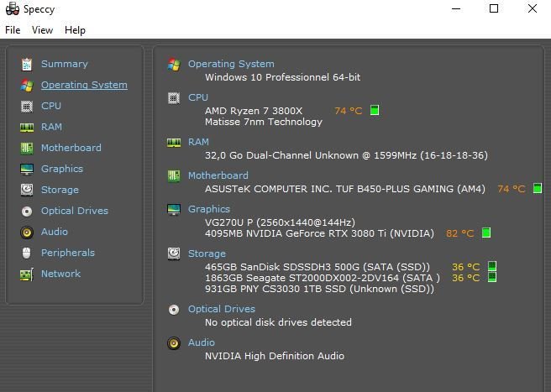Click the green temperature indicator beside CPU 74 °C
The image size is (551, 392).
[375, 110]
